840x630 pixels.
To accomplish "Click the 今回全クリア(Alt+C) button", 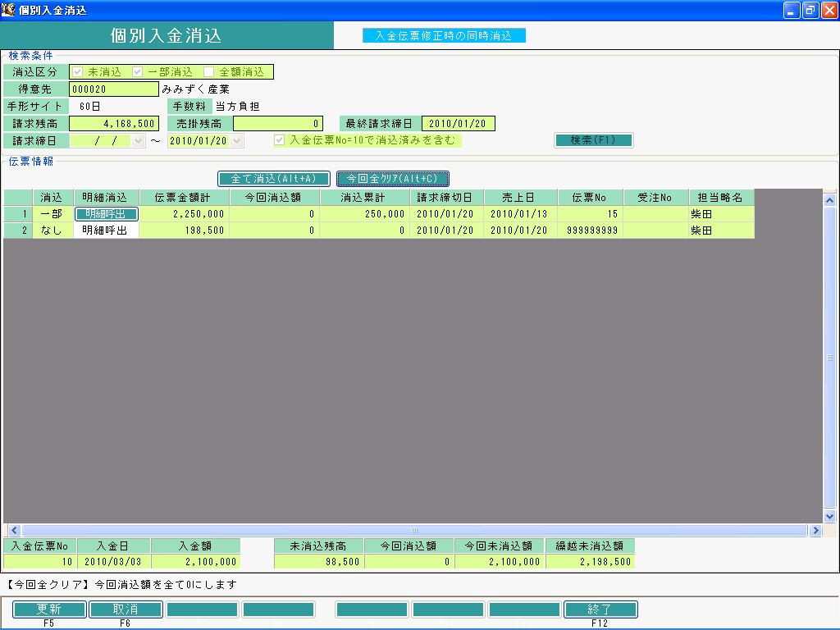I will pos(393,178).
